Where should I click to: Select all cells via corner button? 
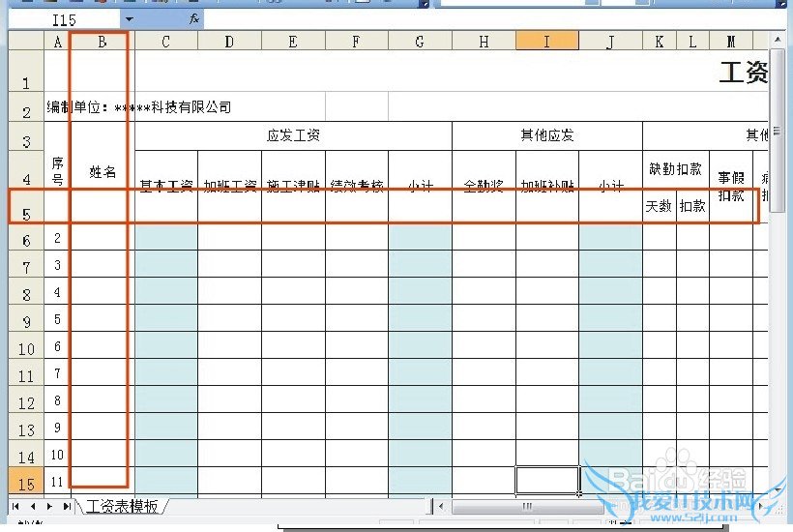[x=26, y=41]
